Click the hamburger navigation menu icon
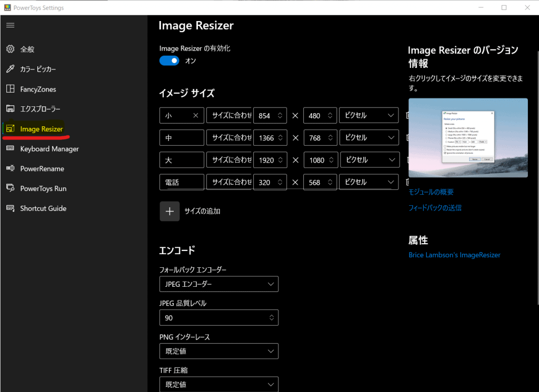 tap(10, 25)
